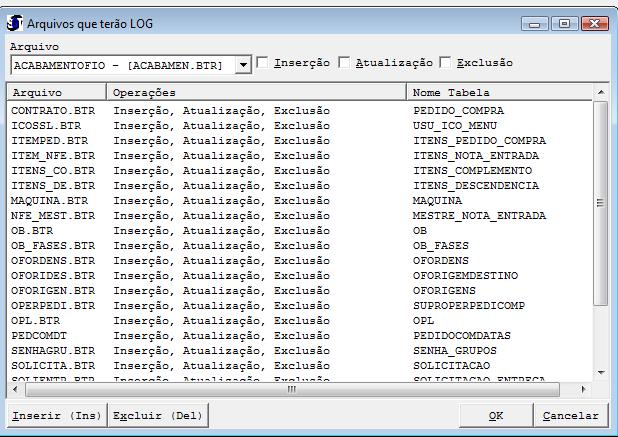Screen dimensions: 618x437
Task: Open the Arquivo combo box dropdown arrow
Action: tap(243, 65)
